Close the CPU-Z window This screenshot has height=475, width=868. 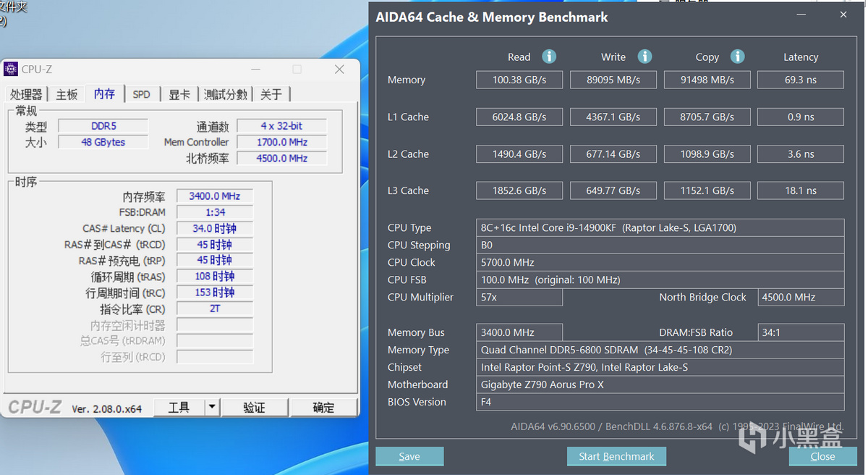pyautogui.click(x=339, y=70)
